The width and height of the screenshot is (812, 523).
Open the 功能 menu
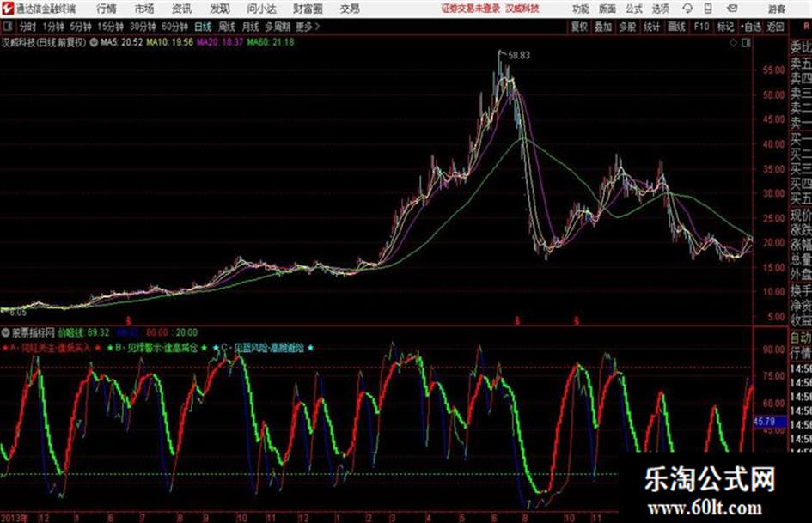[x=581, y=9]
